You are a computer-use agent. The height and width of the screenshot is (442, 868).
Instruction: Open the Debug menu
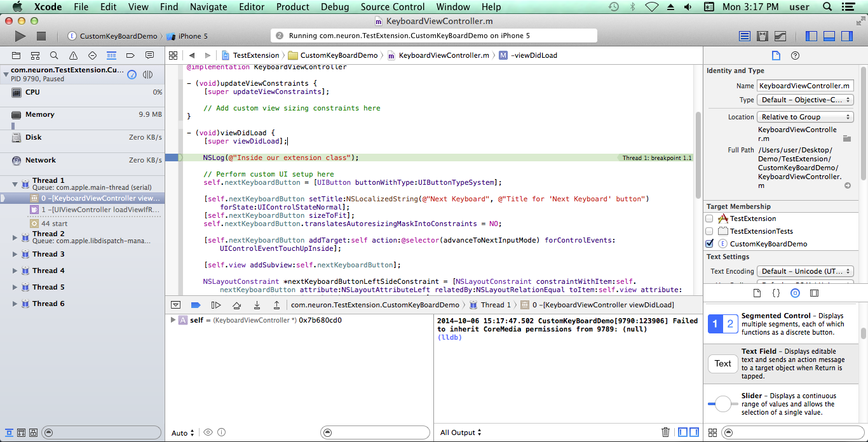(x=334, y=7)
